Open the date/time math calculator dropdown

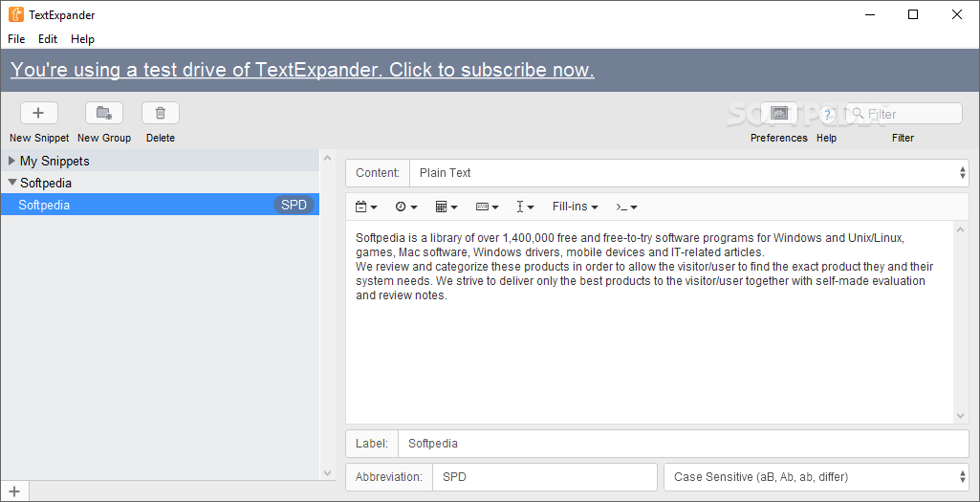(x=446, y=207)
